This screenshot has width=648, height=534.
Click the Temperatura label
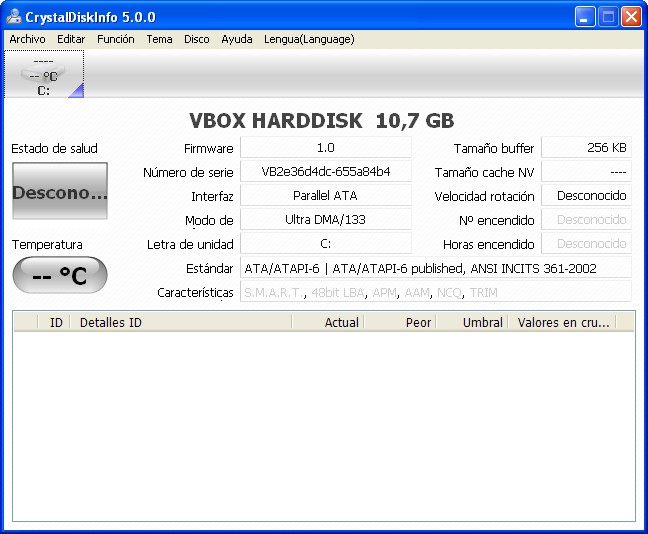point(47,244)
